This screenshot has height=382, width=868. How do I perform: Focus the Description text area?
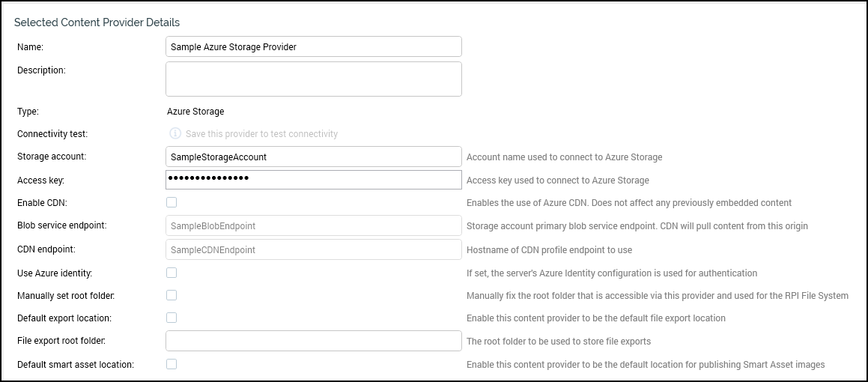click(313, 79)
